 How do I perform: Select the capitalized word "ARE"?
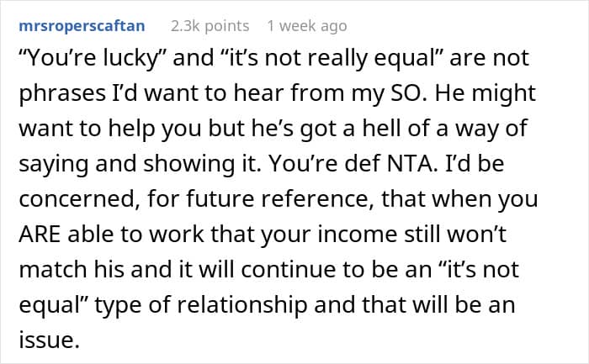point(40,235)
